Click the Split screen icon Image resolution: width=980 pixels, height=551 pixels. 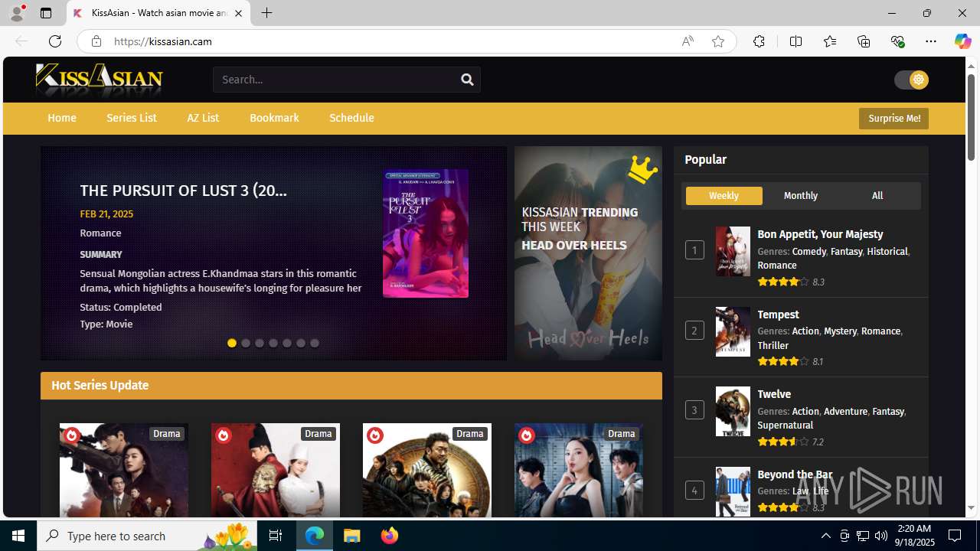pos(795,41)
